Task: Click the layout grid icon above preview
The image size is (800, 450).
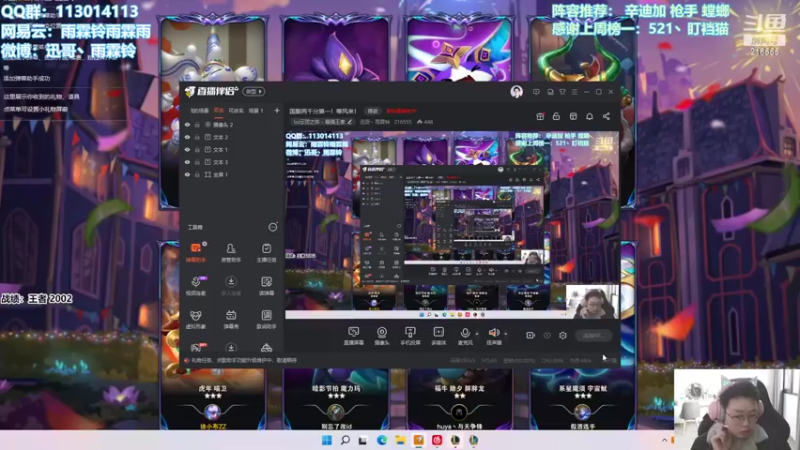Action: pyautogui.click(x=573, y=116)
